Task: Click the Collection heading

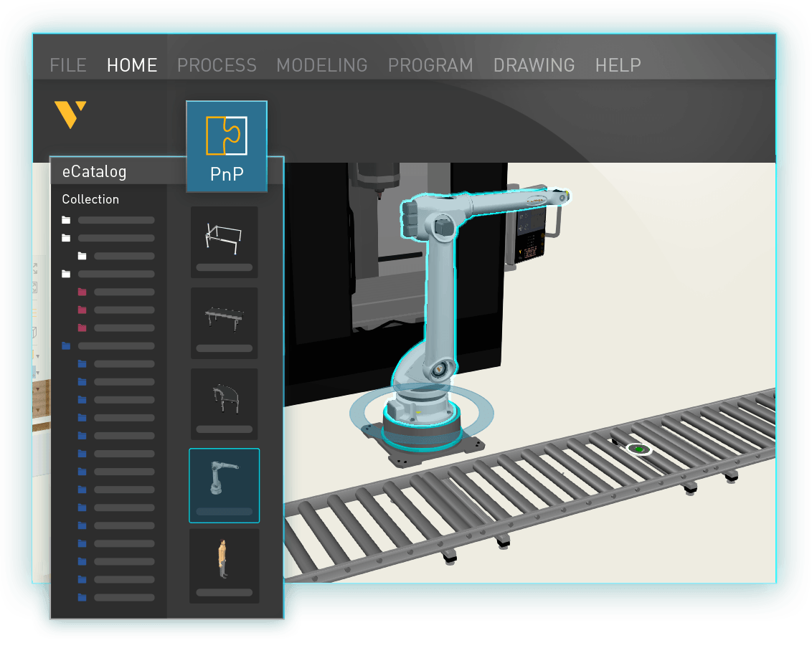Action: click(90, 199)
